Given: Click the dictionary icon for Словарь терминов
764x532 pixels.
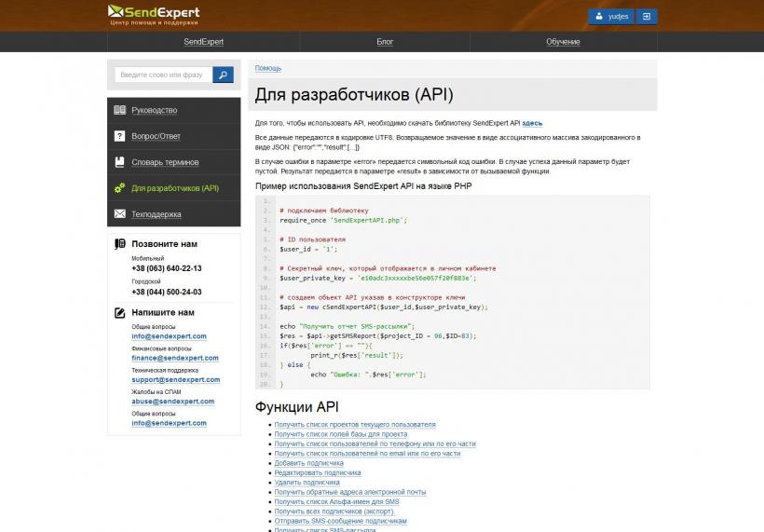Looking at the screenshot, I should 119,162.
